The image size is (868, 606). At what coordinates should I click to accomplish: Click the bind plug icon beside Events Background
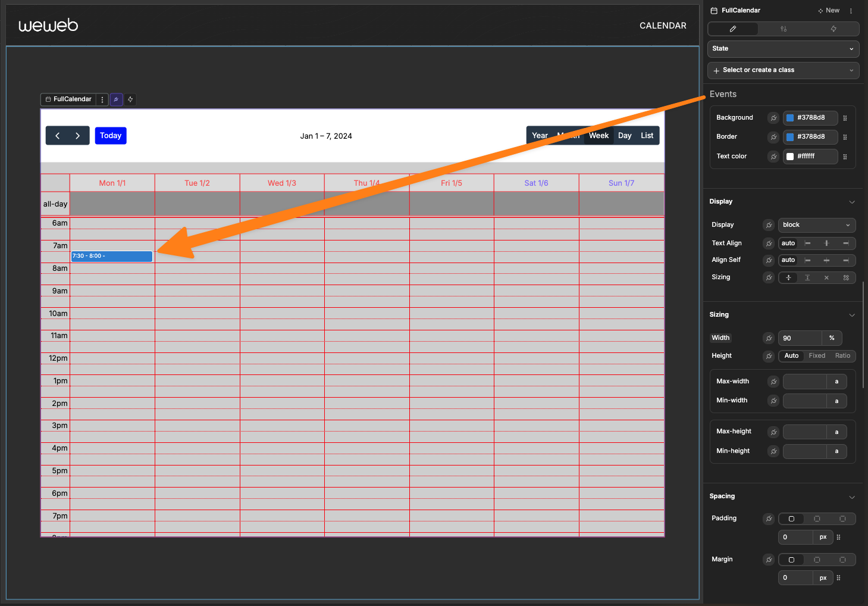[773, 118]
